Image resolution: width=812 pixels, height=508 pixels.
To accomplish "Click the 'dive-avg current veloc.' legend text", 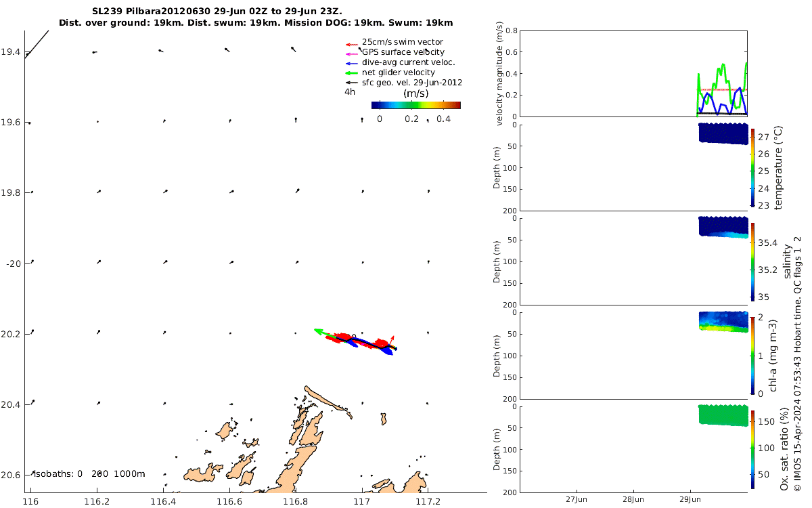I will coord(408,62).
